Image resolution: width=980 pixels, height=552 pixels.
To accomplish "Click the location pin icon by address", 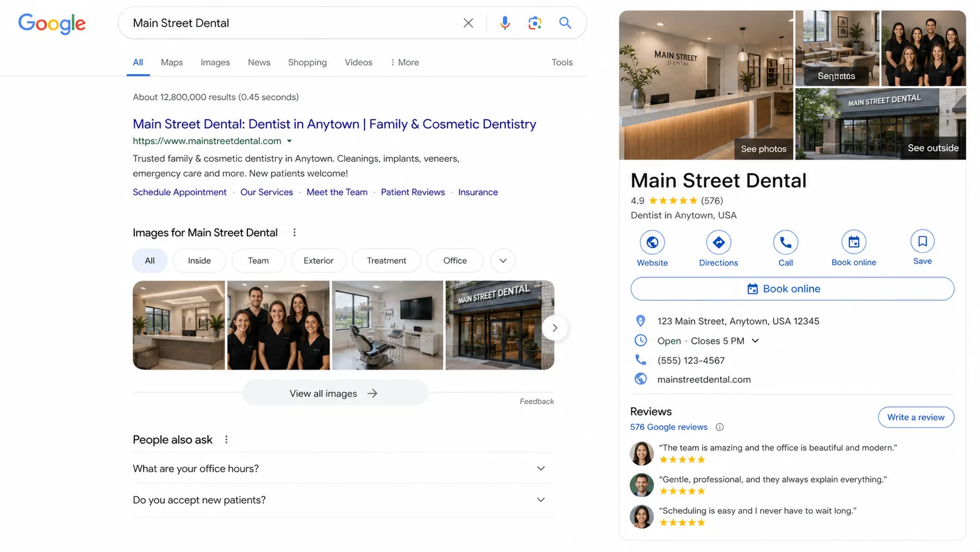I will pos(641,321).
